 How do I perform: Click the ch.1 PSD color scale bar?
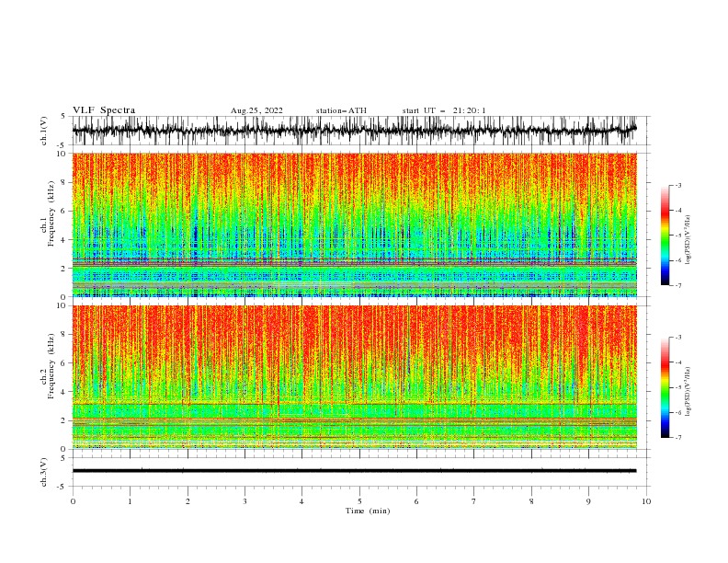click(665, 236)
